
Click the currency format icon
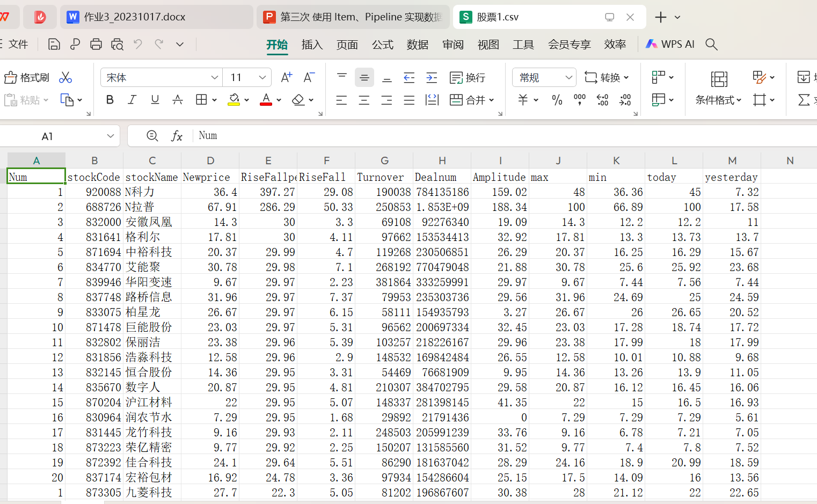[x=523, y=100]
